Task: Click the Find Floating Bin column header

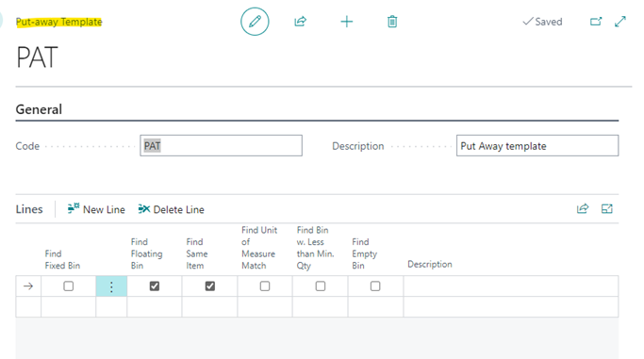Action: pos(147,253)
